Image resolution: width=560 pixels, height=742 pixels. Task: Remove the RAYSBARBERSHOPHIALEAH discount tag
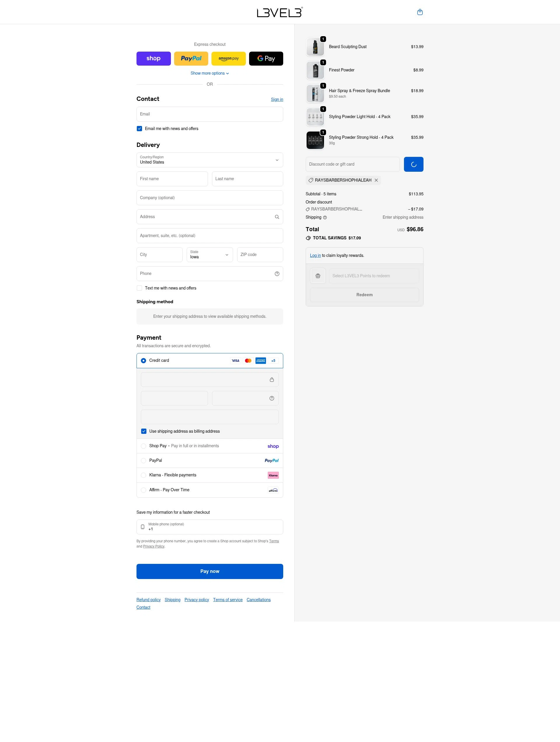(x=376, y=180)
